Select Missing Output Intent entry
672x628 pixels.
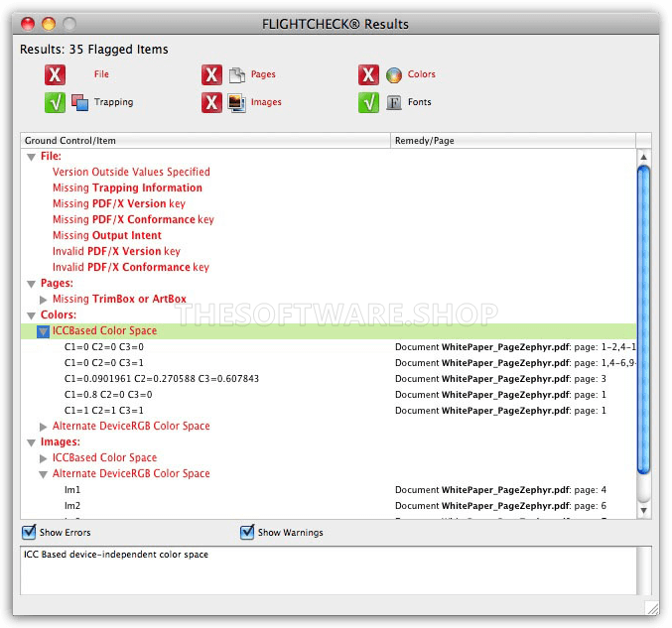click(x=106, y=235)
